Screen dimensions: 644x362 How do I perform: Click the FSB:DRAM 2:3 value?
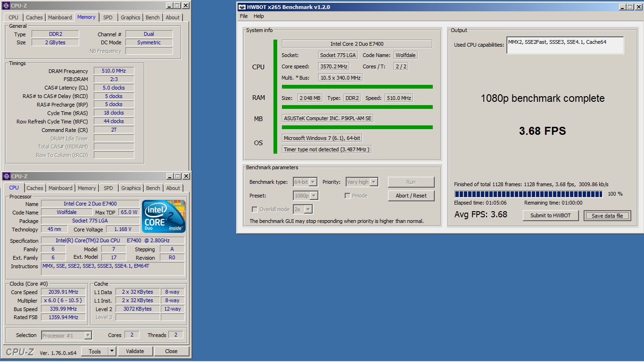[x=114, y=80]
